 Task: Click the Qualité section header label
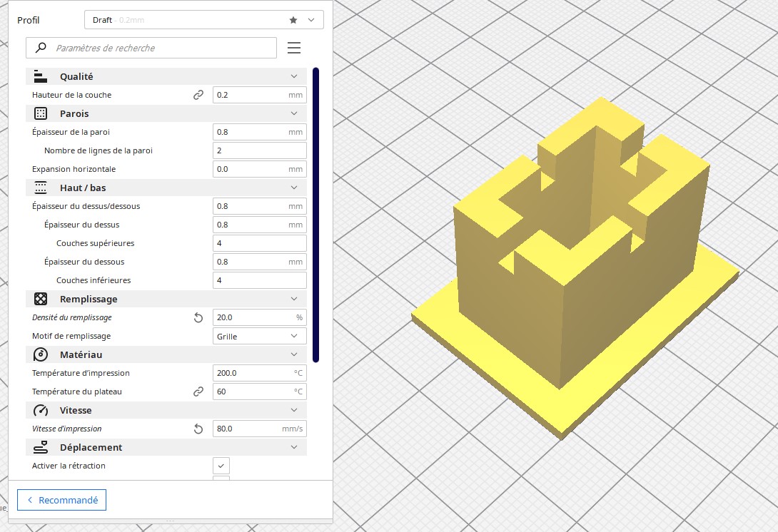pyautogui.click(x=76, y=76)
